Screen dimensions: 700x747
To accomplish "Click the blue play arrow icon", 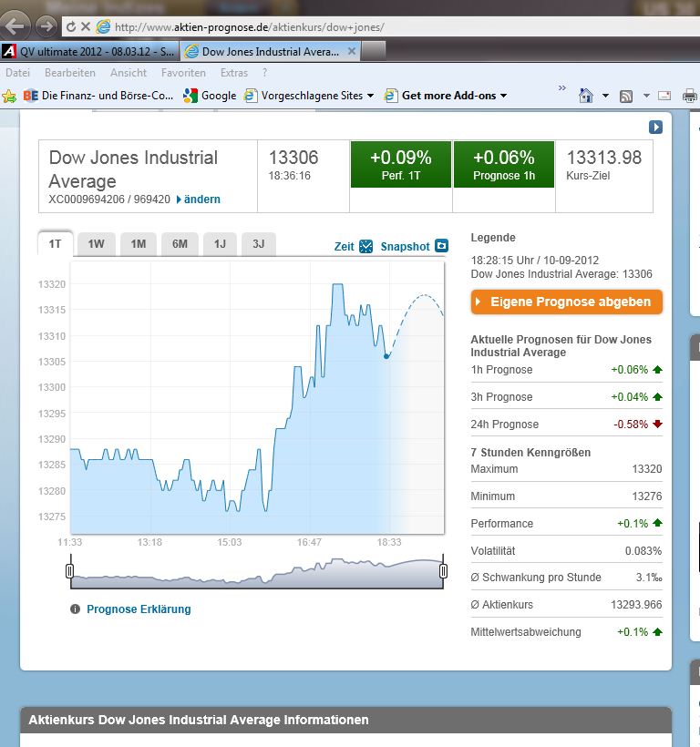I will pyautogui.click(x=655, y=128).
